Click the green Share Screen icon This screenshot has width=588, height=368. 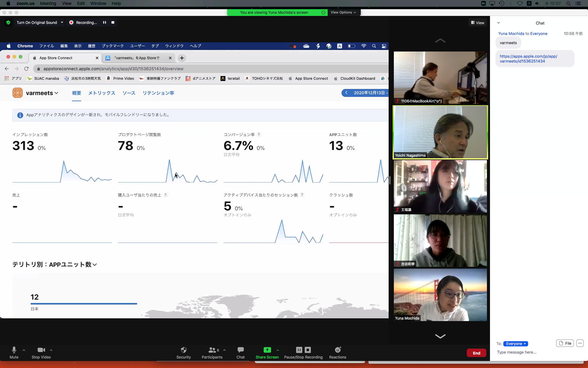(267, 350)
